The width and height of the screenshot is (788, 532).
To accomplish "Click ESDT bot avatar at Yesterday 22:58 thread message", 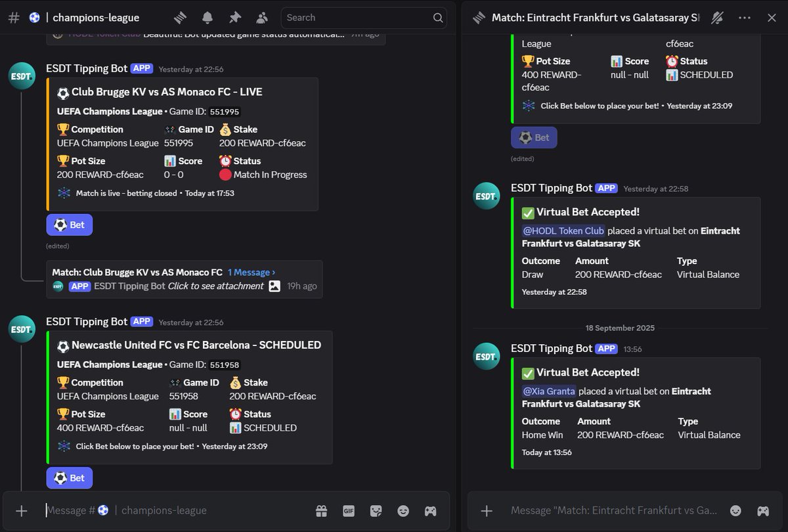I will point(487,196).
